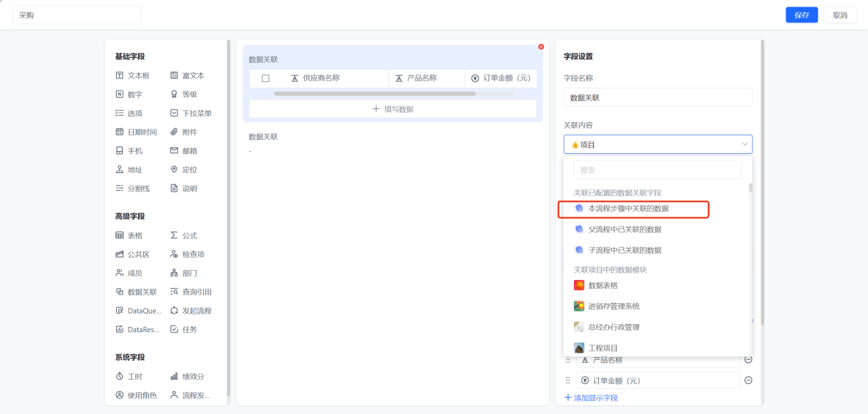The width and height of the screenshot is (868, 414).
Task: Add a 部门 department field
Action: point(184,273)
